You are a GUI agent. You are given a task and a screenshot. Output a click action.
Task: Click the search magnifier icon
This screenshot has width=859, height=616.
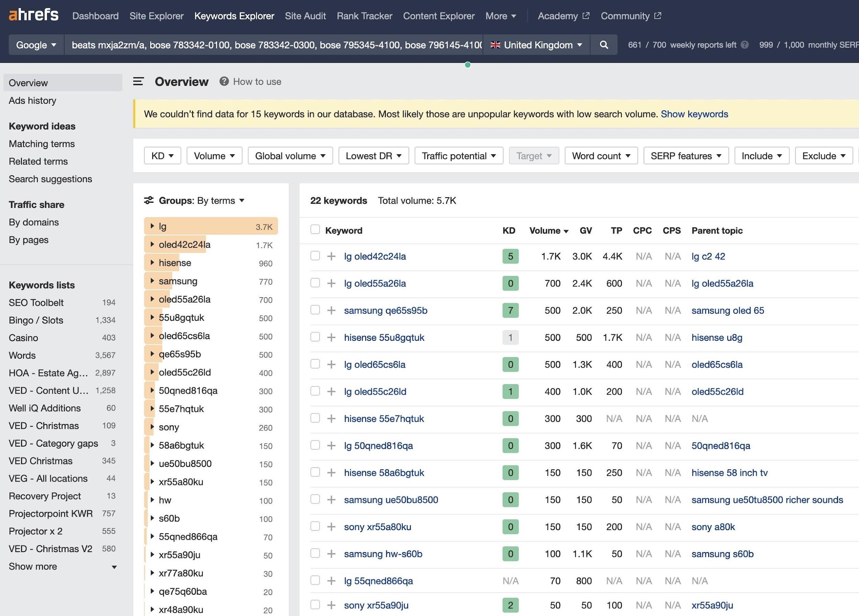pos(603,45)
